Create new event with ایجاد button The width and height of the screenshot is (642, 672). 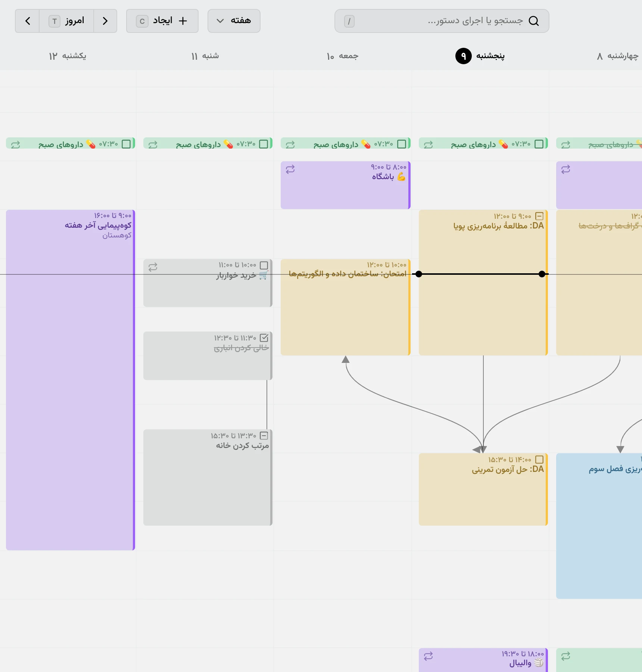pyautogui.click(x=162, y=21)
